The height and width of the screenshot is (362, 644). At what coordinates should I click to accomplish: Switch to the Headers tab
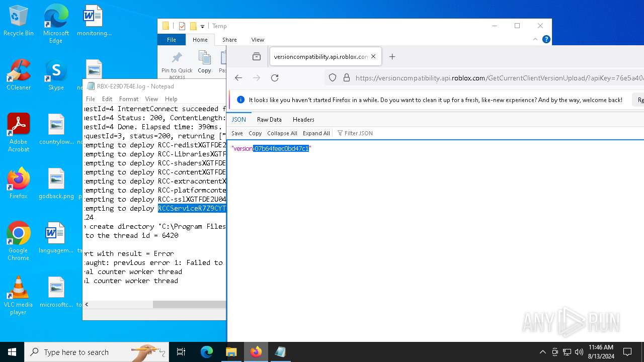pos(303,120)
